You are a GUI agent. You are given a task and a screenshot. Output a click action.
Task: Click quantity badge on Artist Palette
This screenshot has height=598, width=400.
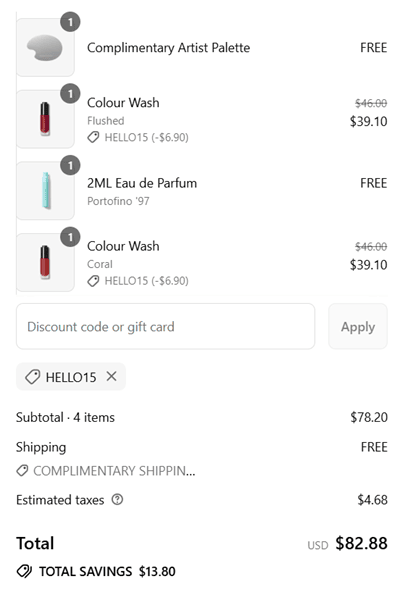[x=70, y=22]
